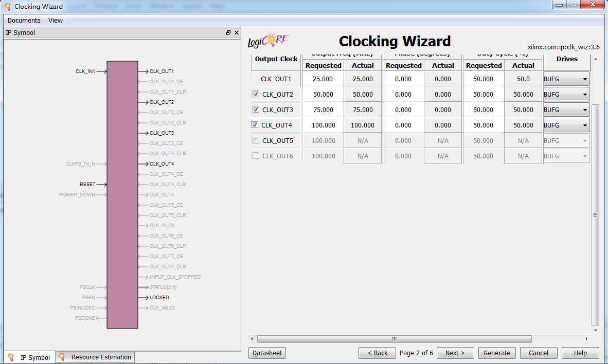Click Page 2 of 6 indicator
Viewport: 608px width, 364px height.
click(416, 353)
